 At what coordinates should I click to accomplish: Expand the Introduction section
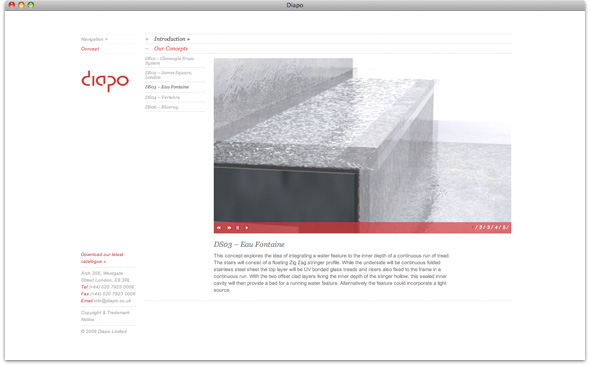[x=172, y=39]
